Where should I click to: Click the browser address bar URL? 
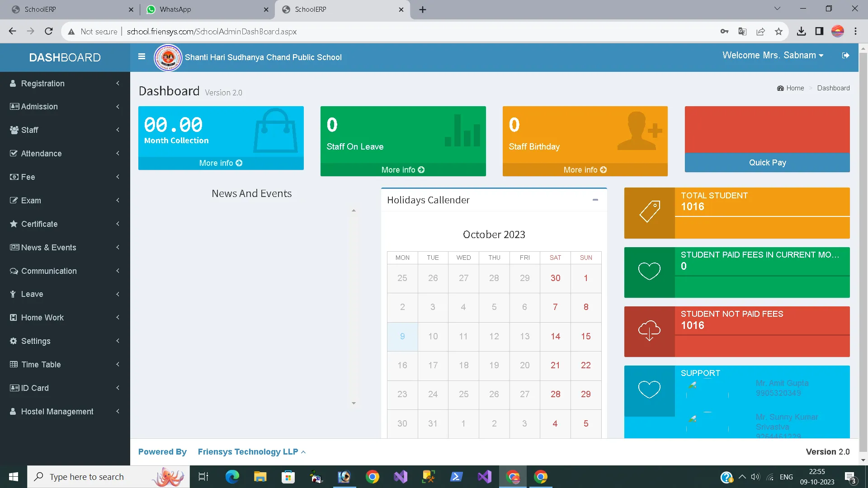click(212, 32)
